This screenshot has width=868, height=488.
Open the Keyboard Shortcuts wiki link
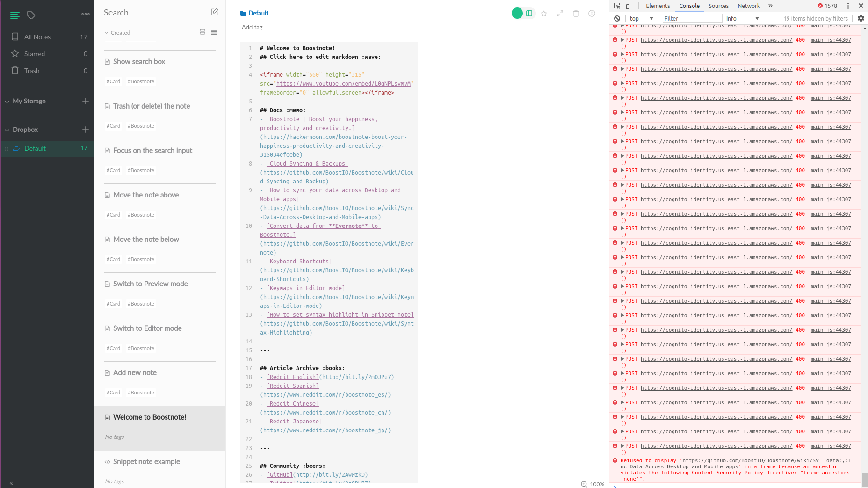point(298,261)
